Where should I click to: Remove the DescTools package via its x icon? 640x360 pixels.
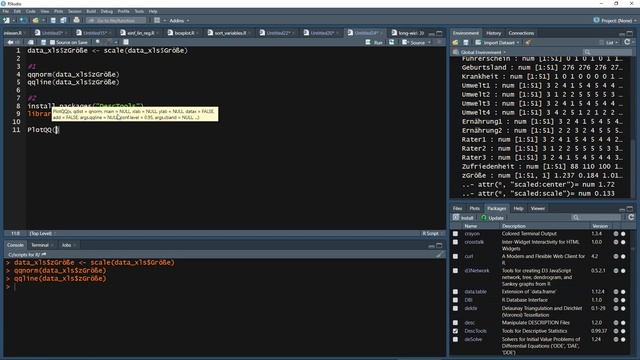click(623, 331)
